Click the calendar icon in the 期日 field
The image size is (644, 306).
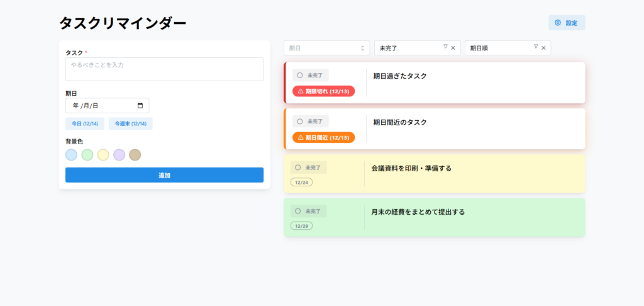pyautogui.click(x=140, y=106)
